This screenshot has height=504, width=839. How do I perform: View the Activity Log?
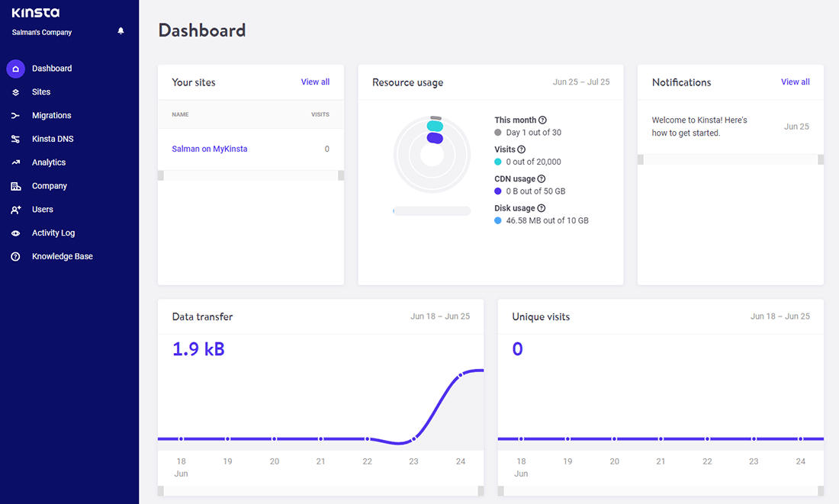pyautogui.click(x=53, y=233)
